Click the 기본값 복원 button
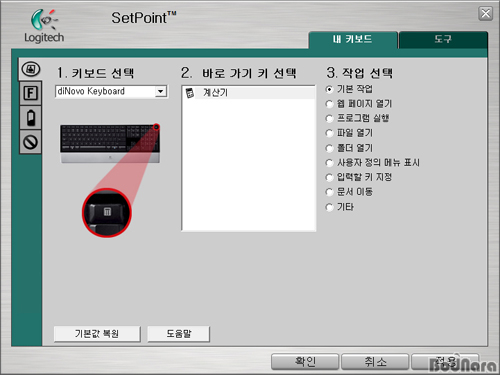500x375 pixels. (97, 334)
